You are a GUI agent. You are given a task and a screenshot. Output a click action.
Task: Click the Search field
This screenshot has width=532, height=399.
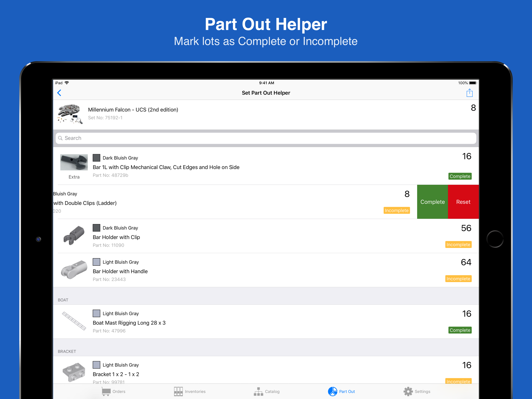(266, 138)
